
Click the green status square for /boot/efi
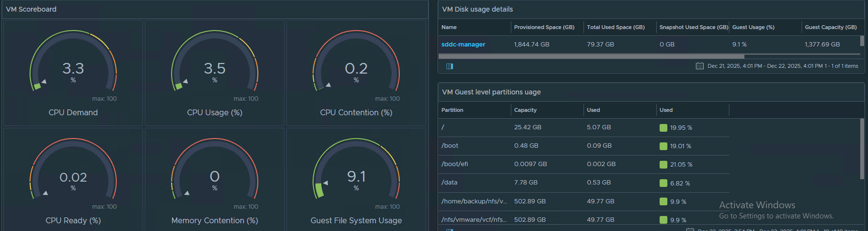point(663,165)
